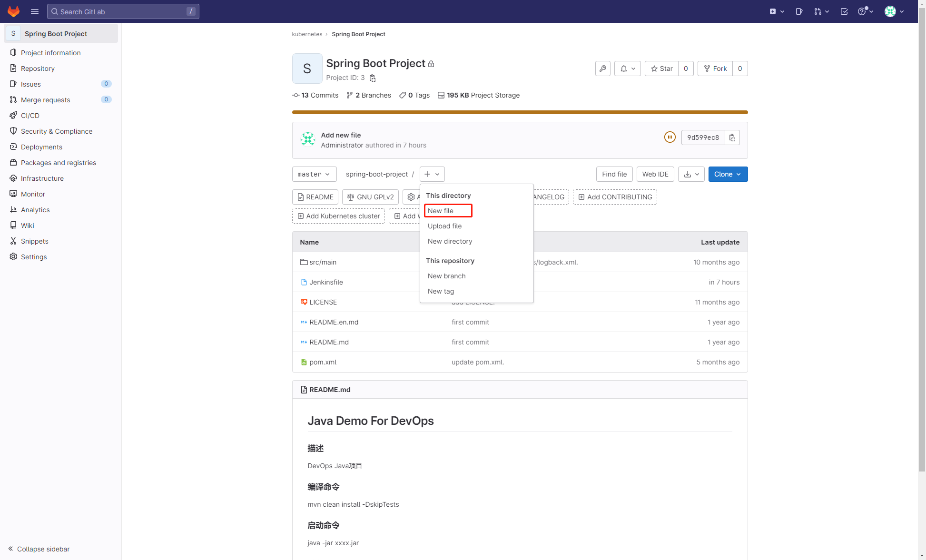Open the Clone dropdown

[x=728, y=174]
